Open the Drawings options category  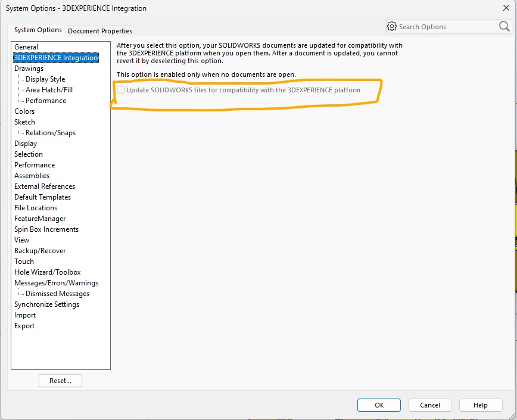[x=29, y=69]
